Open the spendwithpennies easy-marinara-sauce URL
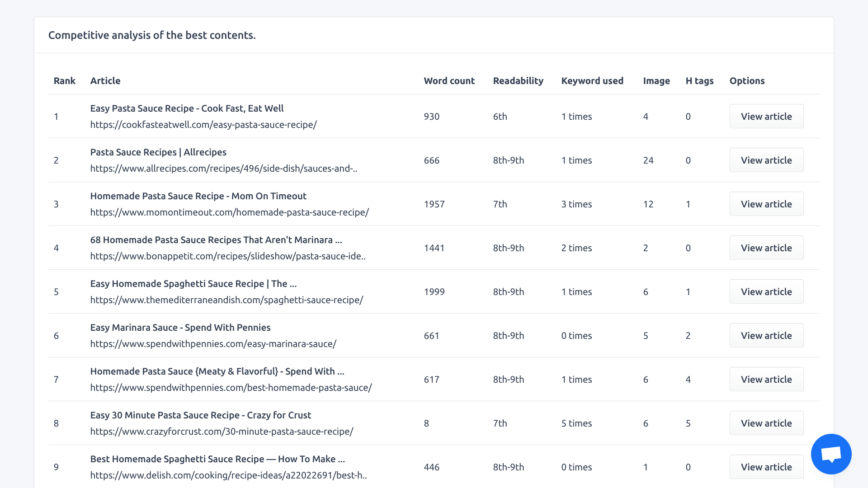 [213, 344]
